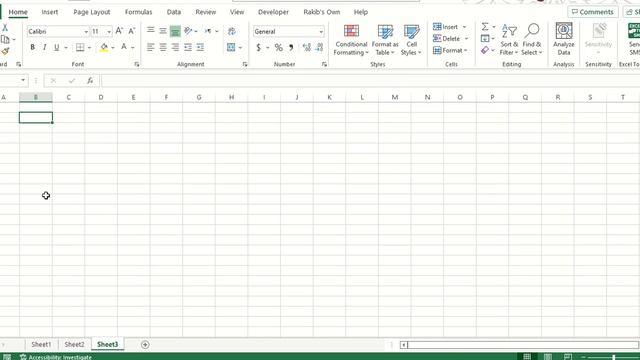Screen dimensions: 640x360
Task: Switch to the Insert tab
Action: [50, 12]
